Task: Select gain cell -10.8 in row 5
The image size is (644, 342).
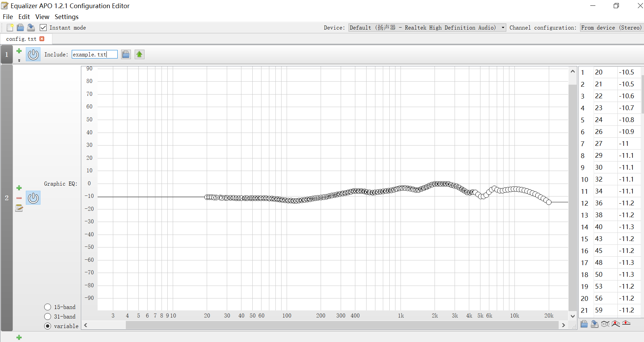Action: [x=629, y=120]
